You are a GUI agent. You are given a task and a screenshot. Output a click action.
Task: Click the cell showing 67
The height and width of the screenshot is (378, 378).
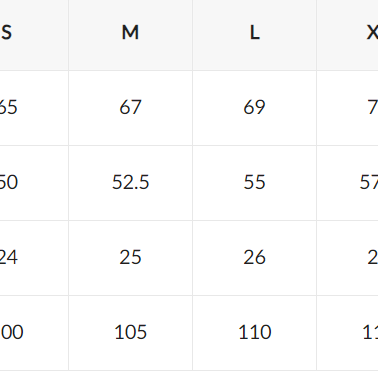(x=130, y=108)
